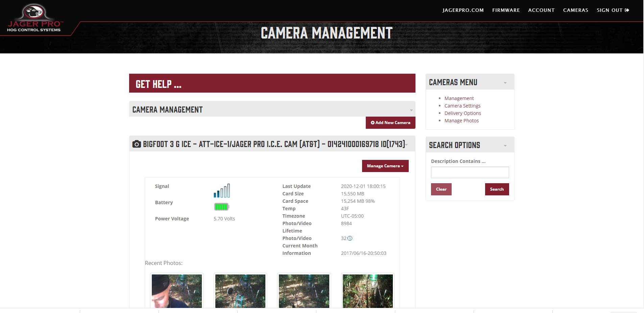
Task: Click the info icon next to 32
Action: (x=350, y=239)
